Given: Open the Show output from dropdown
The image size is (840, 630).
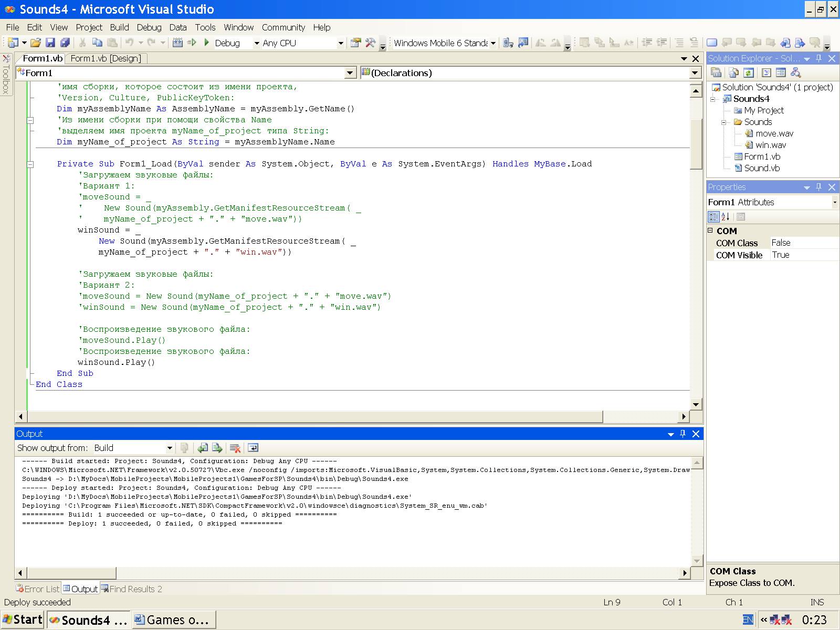Looking at the screenshot, I should click(169, 448).
